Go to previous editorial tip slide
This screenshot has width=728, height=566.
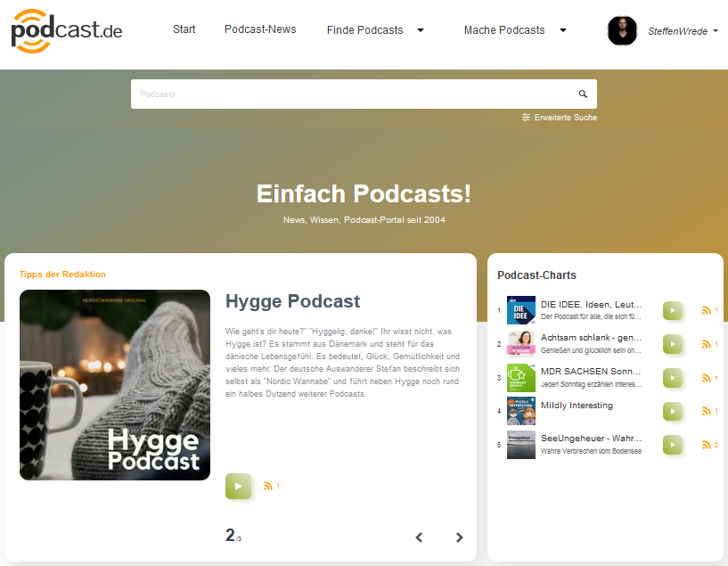pyautogui.click(x=419, y=537)
